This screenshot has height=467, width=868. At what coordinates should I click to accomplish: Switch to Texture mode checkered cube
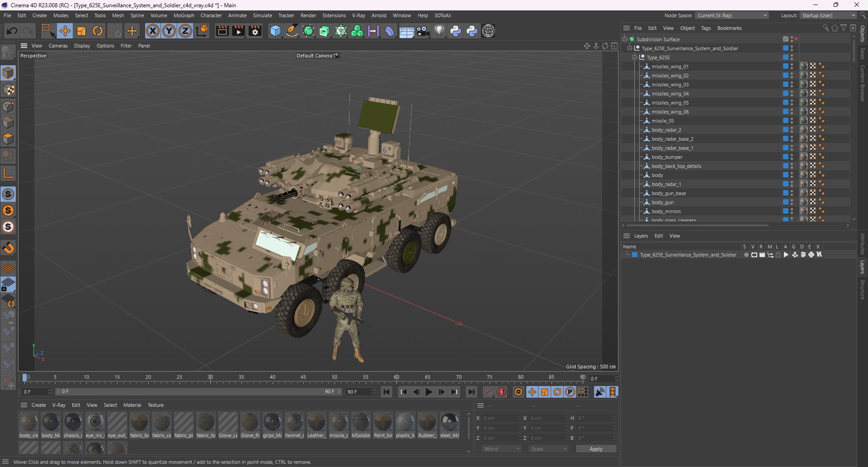pos(8,90)
